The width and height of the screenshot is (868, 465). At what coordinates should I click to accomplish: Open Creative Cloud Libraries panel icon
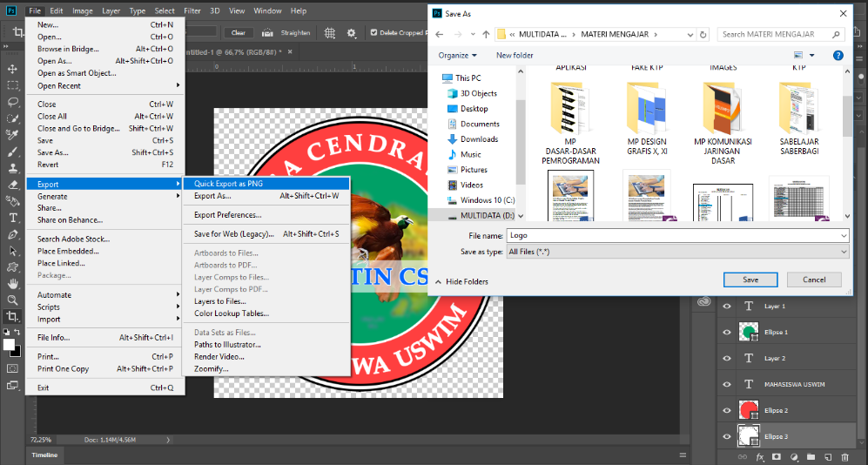tap(703, 301)
